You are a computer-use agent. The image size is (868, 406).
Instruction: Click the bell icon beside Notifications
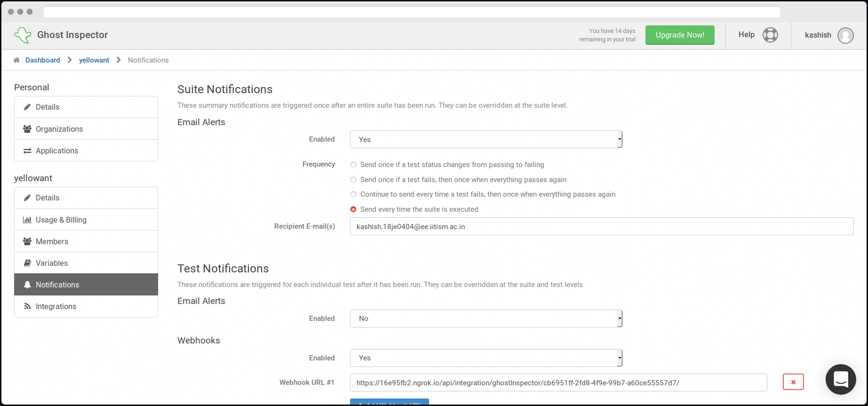point(27,285)
